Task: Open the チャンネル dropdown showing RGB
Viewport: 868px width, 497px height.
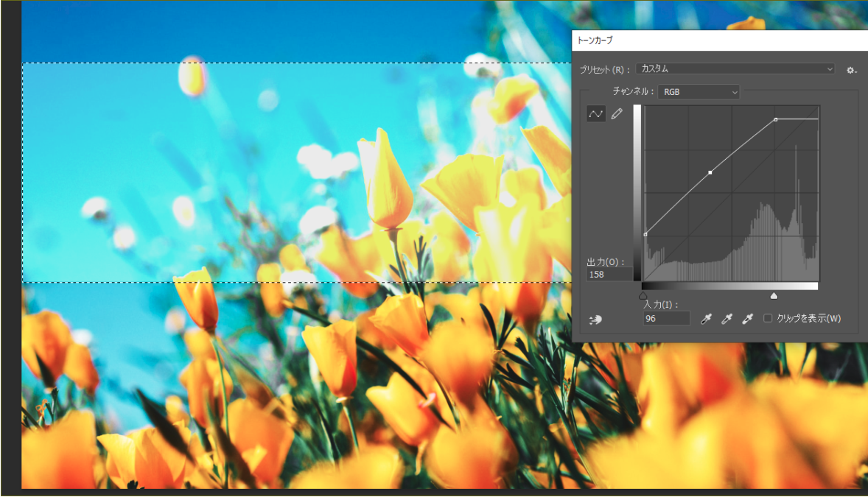Action: coord(699,92)
